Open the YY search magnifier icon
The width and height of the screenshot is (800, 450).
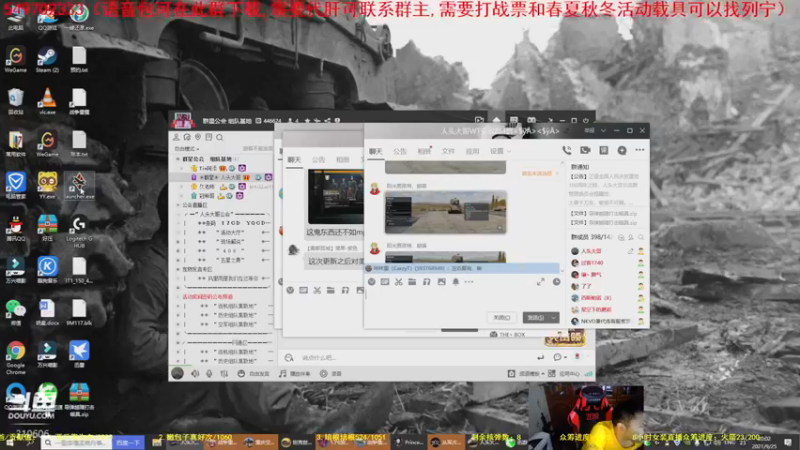220,137
